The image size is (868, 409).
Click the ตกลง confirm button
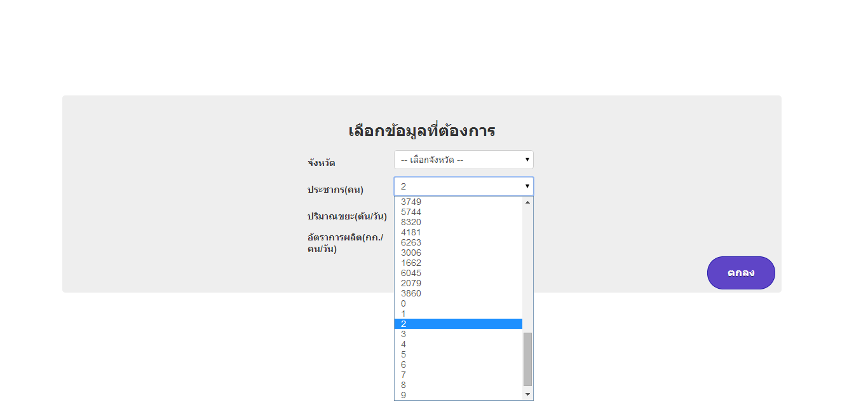[741, 273]
